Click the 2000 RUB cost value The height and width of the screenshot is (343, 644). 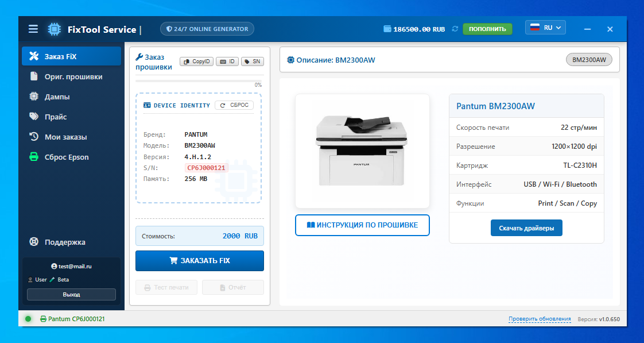tap(240, 236)
